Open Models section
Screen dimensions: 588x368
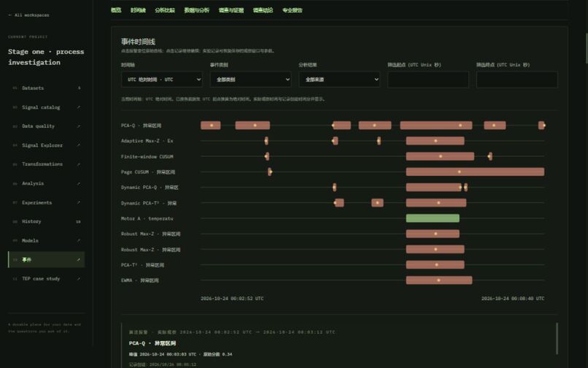[47, 240]
